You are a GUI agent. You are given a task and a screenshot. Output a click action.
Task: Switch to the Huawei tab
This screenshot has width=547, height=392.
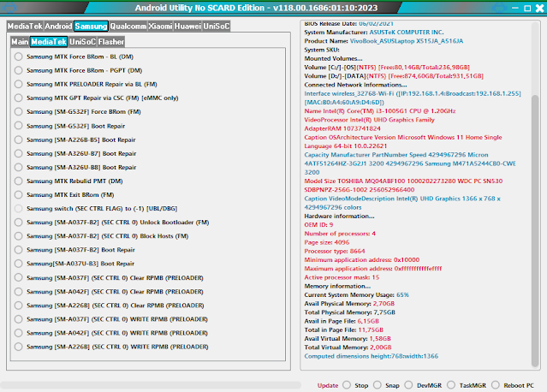coord(187,27)
